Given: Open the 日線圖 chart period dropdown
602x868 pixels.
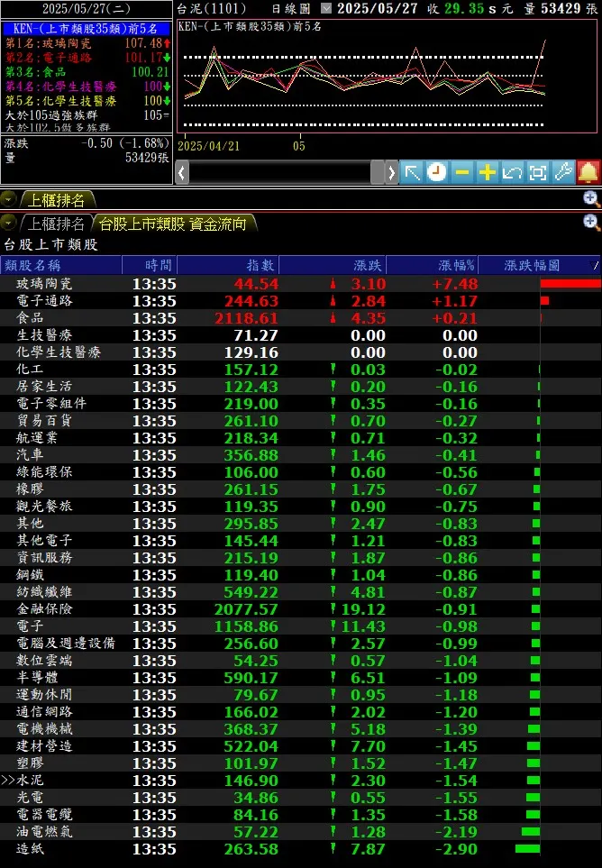Looking at the screenshot, I should [327, 8].
